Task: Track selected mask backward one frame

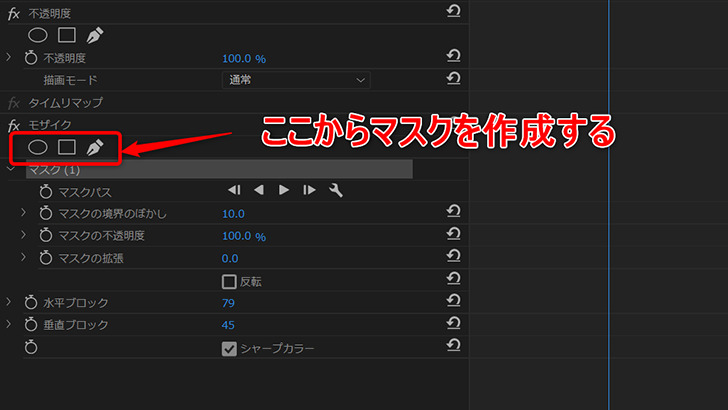Action: [x=234, y=190]
